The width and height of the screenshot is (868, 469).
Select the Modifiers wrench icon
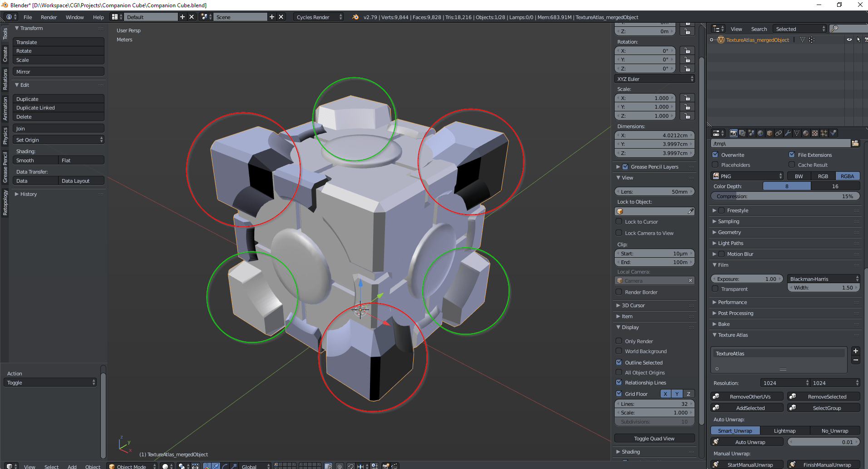(x=789, y=133)
